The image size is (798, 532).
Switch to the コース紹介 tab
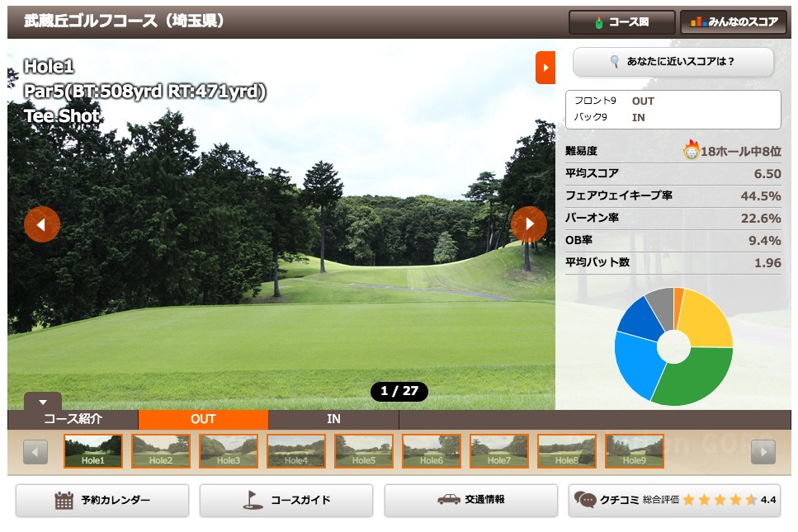tap(73, 419)
